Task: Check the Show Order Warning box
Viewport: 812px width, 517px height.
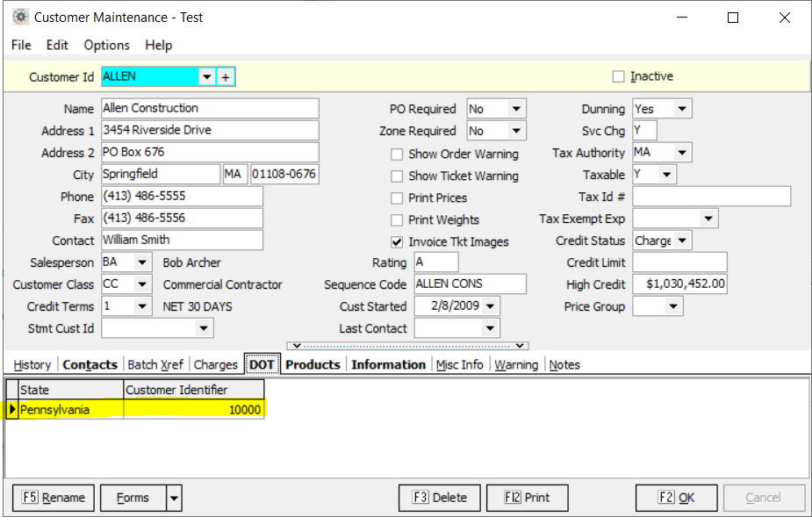Action: click(397, 154)
